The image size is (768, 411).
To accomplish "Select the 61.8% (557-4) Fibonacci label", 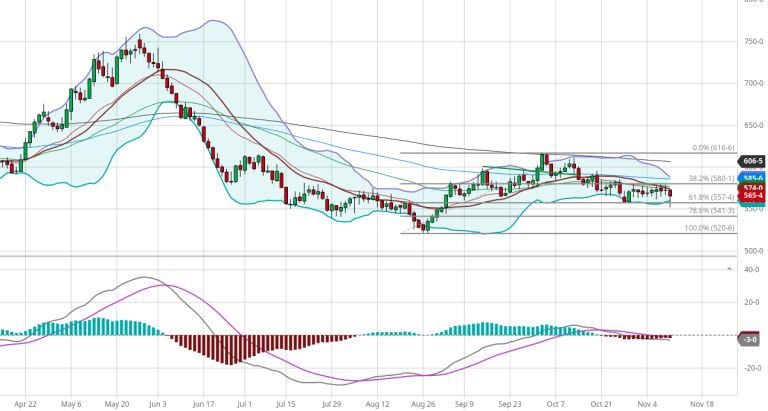I will [x=712, y=198].
